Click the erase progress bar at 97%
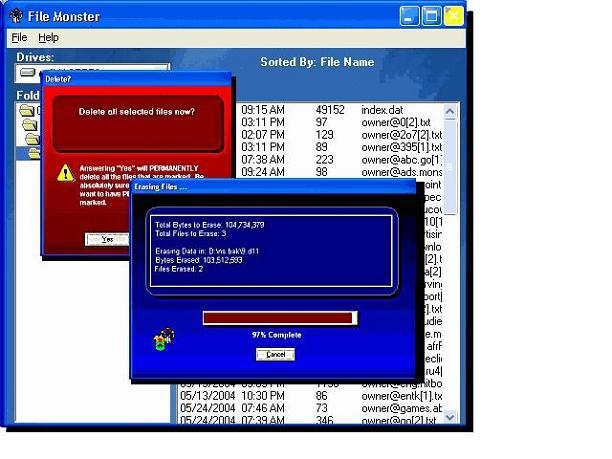The width and height of the screenshot is (612, 459). pos(280,318)
